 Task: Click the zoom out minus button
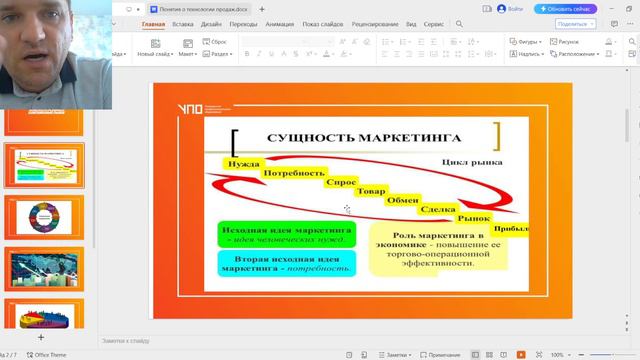[x=581, y=355]
